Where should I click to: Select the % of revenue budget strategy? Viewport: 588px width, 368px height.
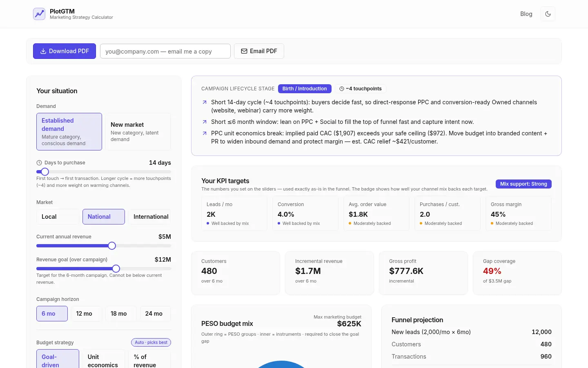click(149, 359)
